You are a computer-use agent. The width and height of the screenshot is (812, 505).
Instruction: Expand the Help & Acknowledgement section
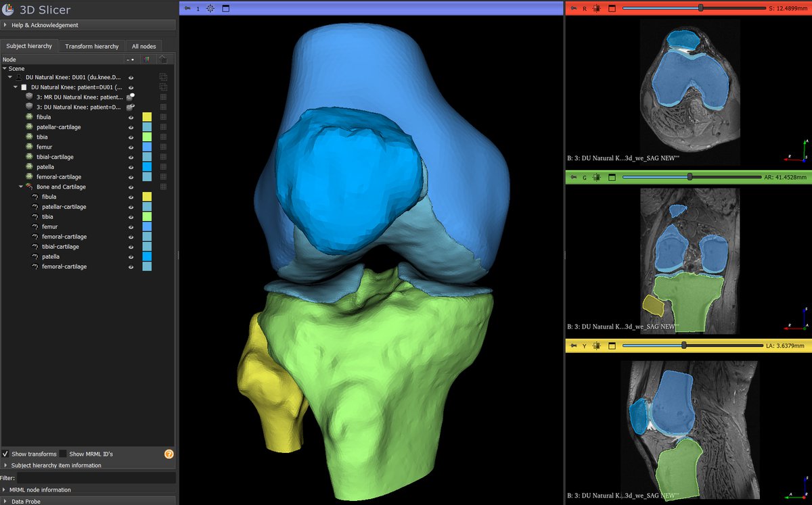pyautogui.click(x=6, y=25)
